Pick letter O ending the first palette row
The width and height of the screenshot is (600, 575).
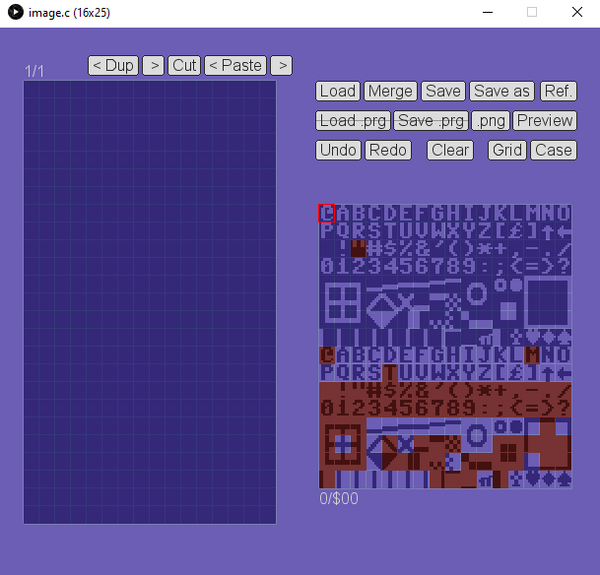[564, 213]
